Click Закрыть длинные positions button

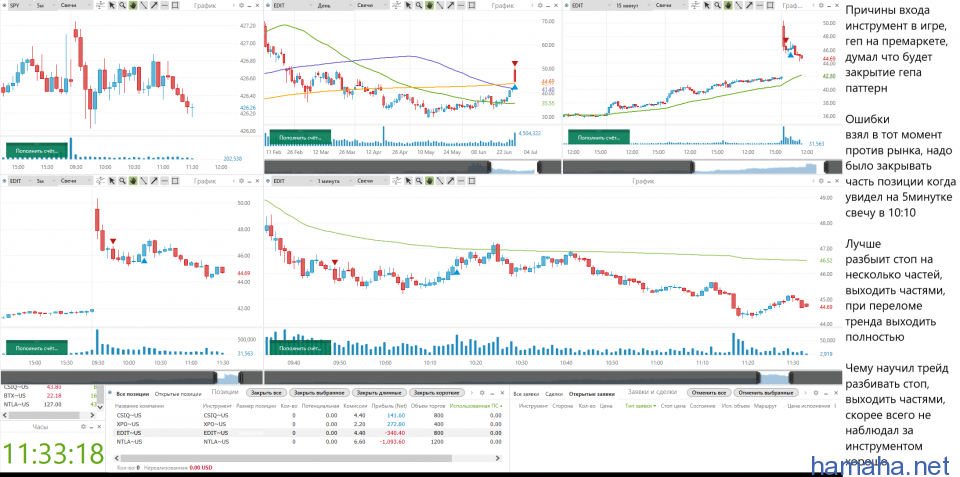(379, 393)
